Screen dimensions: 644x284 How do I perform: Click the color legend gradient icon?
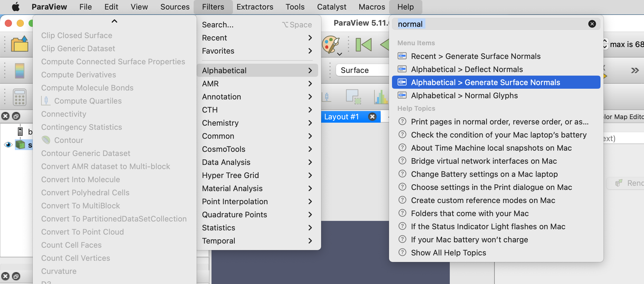20,71
